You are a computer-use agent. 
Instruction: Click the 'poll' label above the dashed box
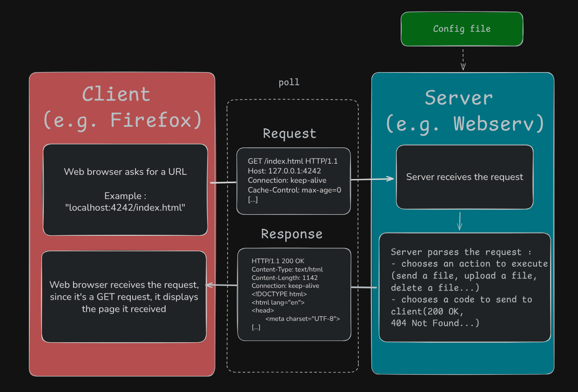point(289,82)
